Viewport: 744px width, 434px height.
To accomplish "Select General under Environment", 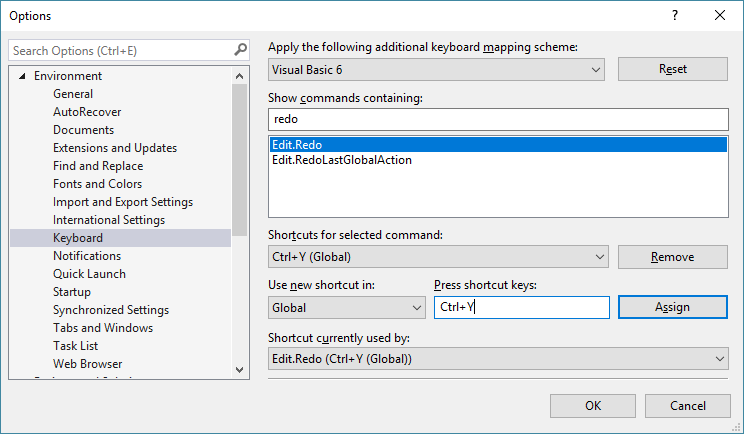I will tap(73, 94).
